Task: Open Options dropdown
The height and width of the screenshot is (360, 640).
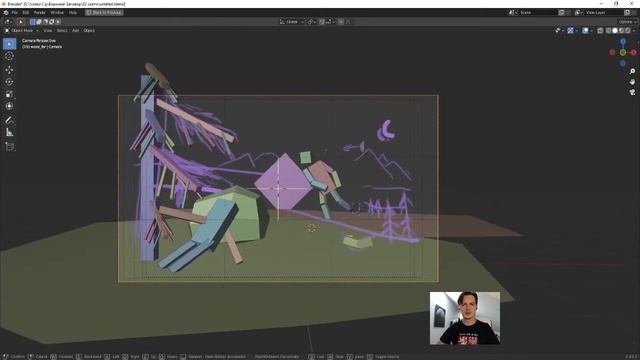Action: (627, 22)
